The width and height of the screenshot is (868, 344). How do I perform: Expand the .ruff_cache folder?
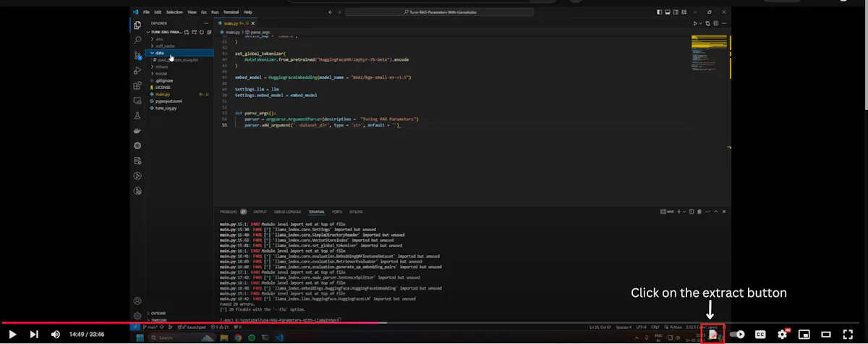click(x=179, y=46)
